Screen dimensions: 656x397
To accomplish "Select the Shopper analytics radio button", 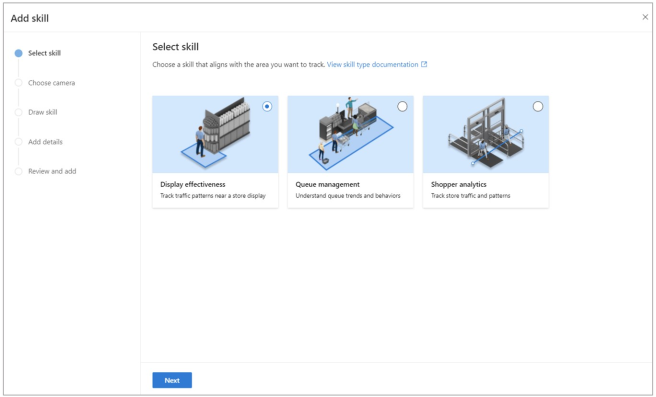I will (x=538, y=106).
